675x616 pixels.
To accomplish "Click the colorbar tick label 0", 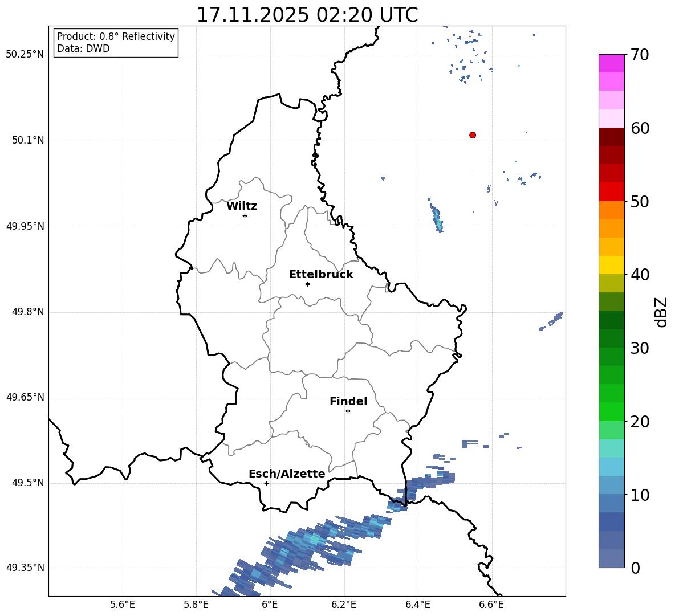I will 635,568.
